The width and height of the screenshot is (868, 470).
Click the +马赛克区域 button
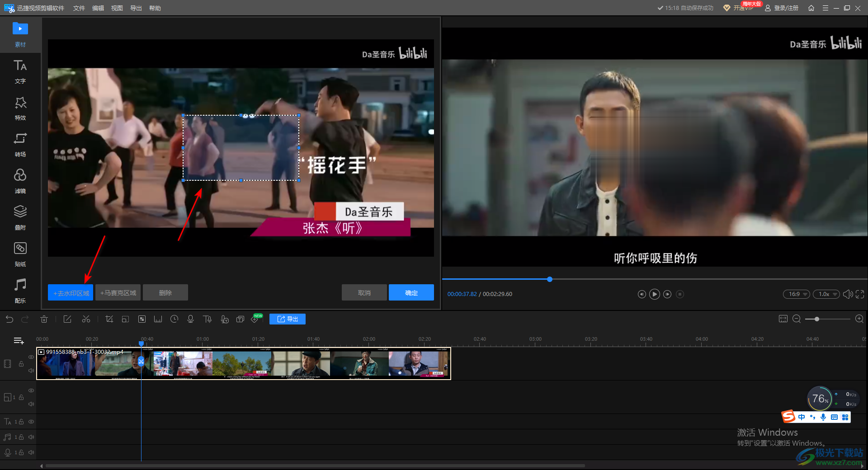118,293
